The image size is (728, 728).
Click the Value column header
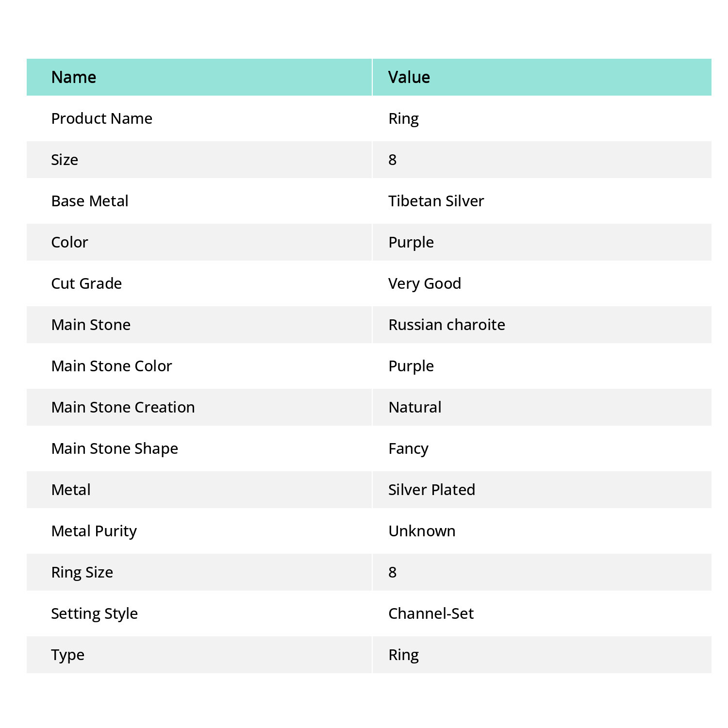pos(409,77)
